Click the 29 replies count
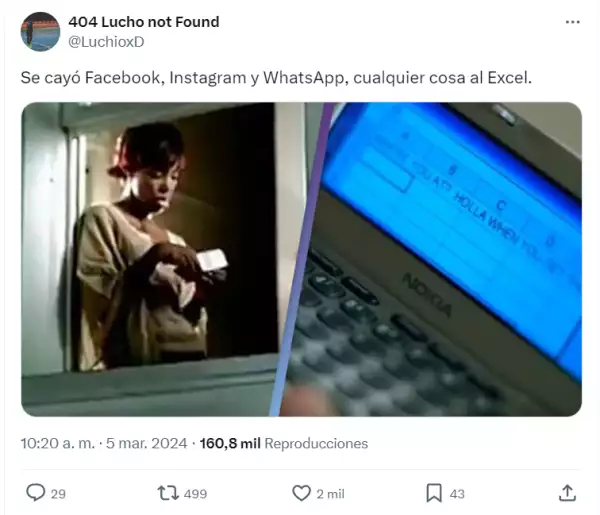The image size is (600, 515). coord(58,494)
